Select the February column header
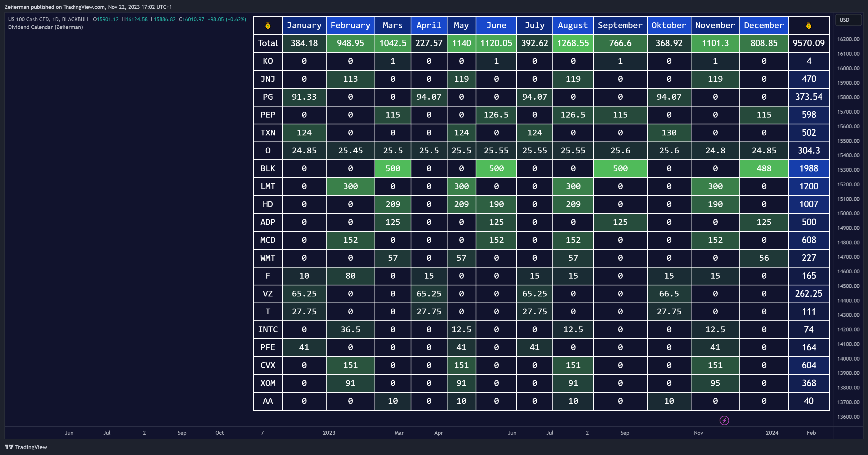This screenshot has height=455, width=868. (x=351, y=26)
